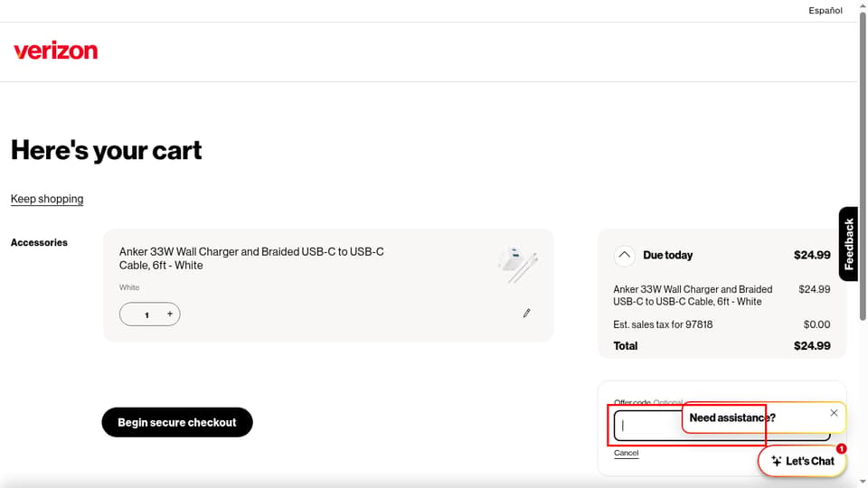Edit the Anker charger item with pencil icon
868x488 pixels.
(526, 314)
